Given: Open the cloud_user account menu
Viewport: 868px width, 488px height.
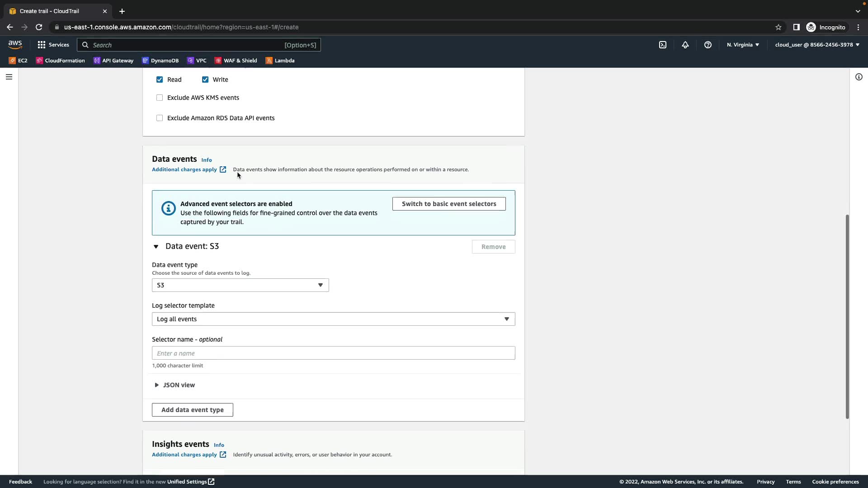Looking at the screenshot, I should click(x=817, y=45).
